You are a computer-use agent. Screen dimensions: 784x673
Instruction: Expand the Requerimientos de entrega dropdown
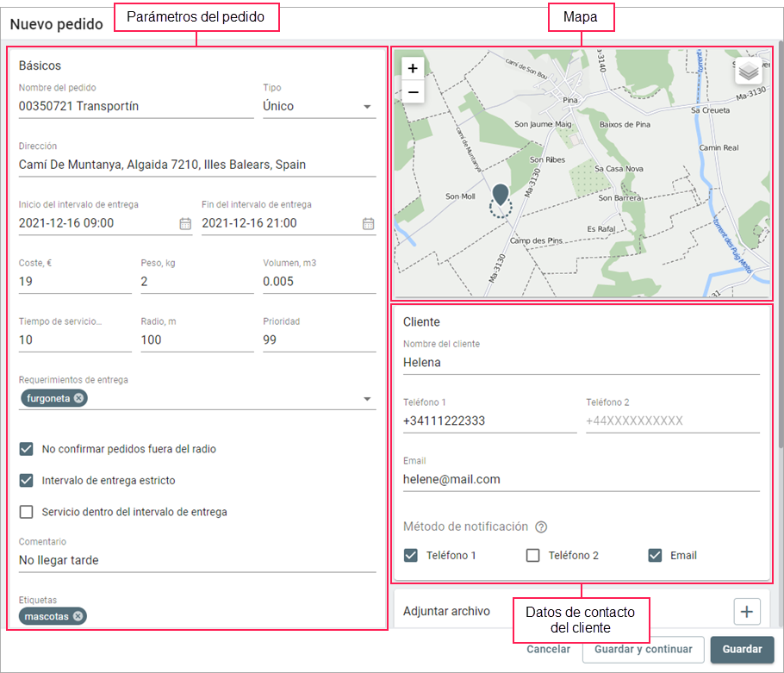click(x=367, y=399)
